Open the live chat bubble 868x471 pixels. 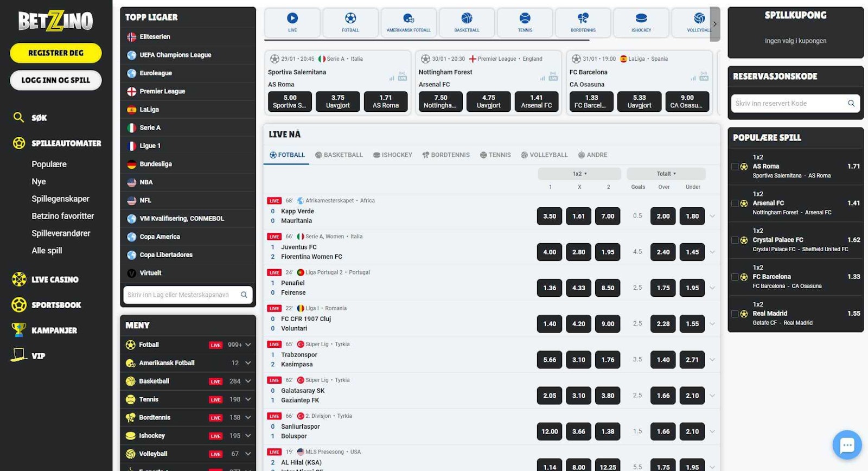coord(847,445)
